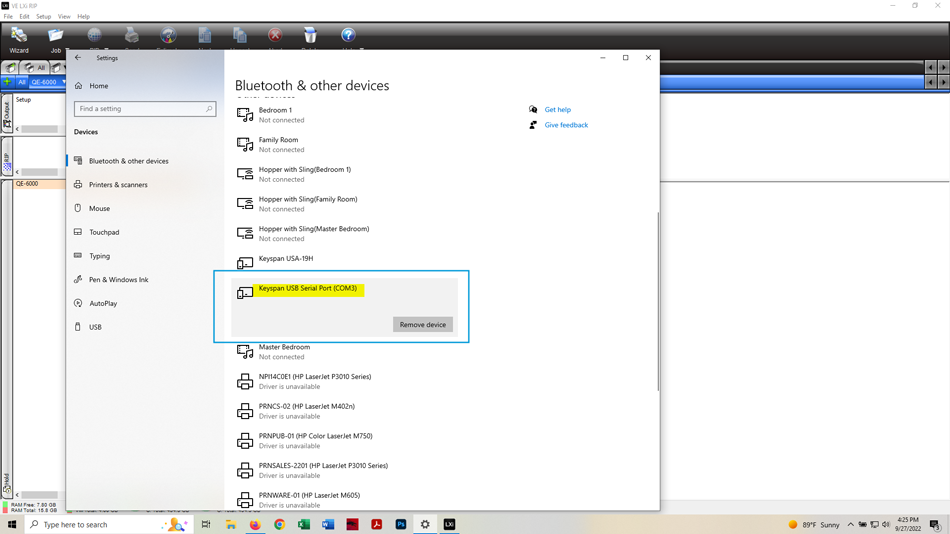Open Photoshop from the taskbar
Screen dimensions: 950x534
point(401,524)
